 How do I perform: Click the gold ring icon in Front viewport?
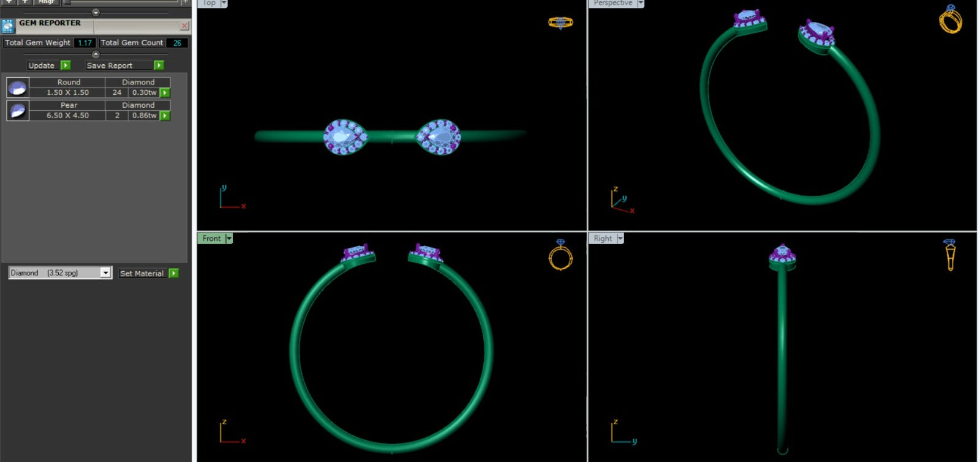pos(560,255)
